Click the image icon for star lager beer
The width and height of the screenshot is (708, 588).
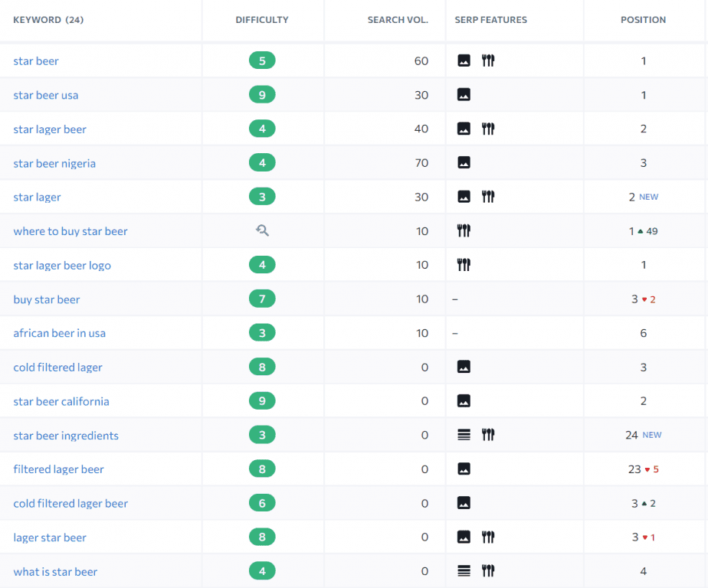(x=464, y=129)
